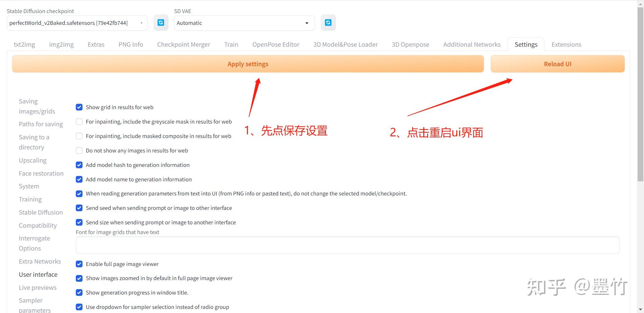Toggle Show images zoomed in by default
The image size is (644, 313).
coord(79,278)
